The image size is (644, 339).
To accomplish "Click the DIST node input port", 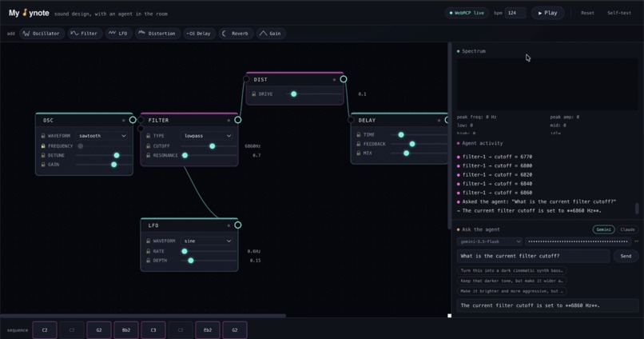I will click(246, 79).
